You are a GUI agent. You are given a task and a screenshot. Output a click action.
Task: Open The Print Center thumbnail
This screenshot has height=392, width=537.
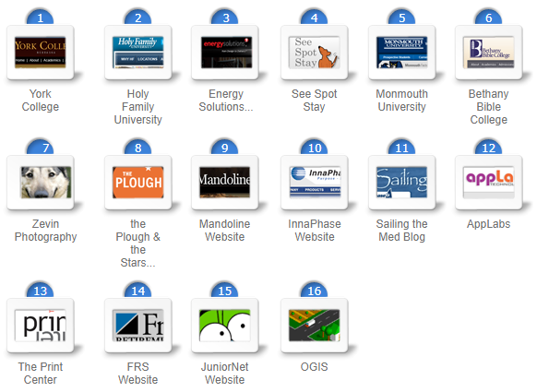point(41,326)
